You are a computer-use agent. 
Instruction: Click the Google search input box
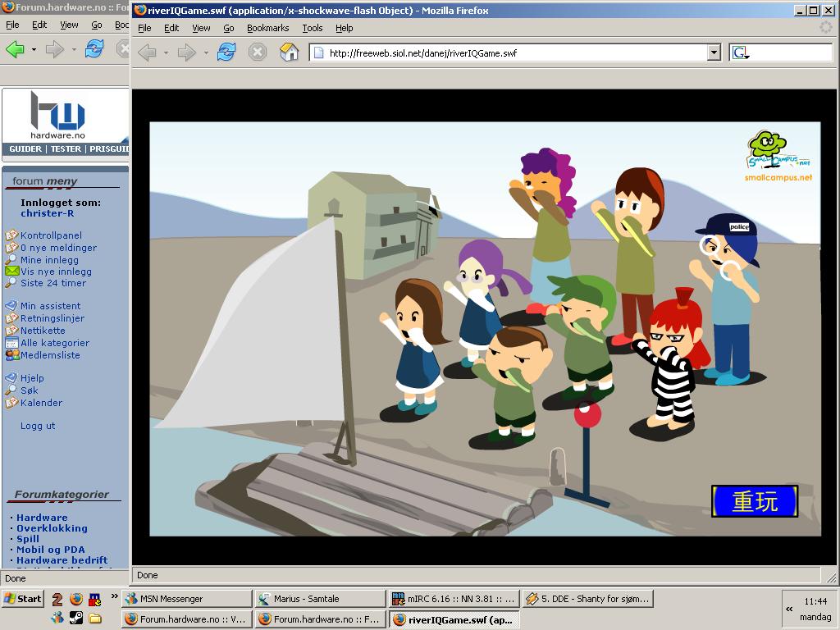(x=791, y=52)
